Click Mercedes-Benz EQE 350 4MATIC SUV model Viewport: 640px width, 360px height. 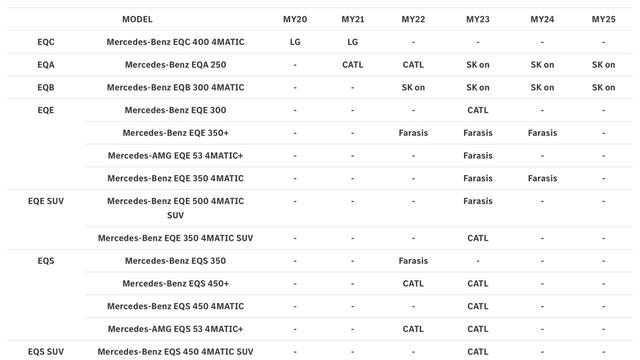click(176, 238)
